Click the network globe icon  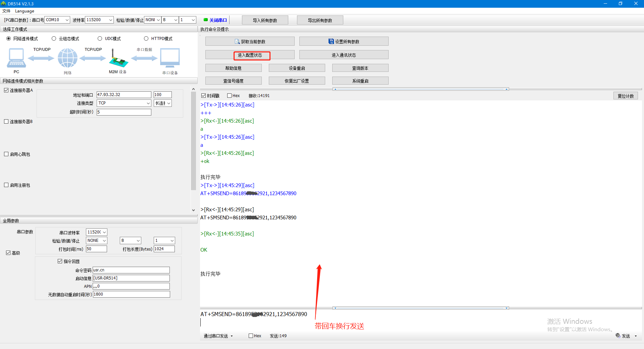tap(67, 58)
